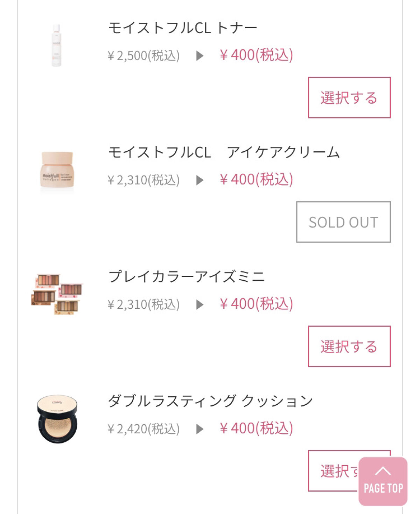Click the ¥2,420 original price text
Screen dimensions: 420x514
(x=143, y=429)
